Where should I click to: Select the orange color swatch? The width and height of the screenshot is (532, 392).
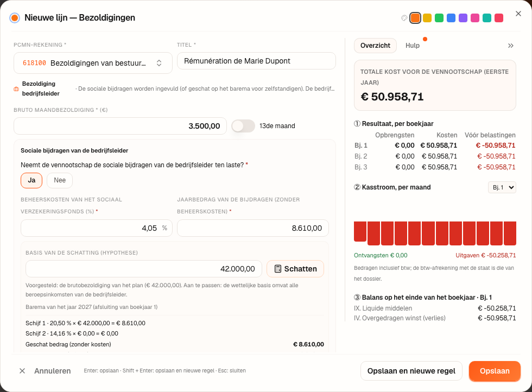[415, 18]
